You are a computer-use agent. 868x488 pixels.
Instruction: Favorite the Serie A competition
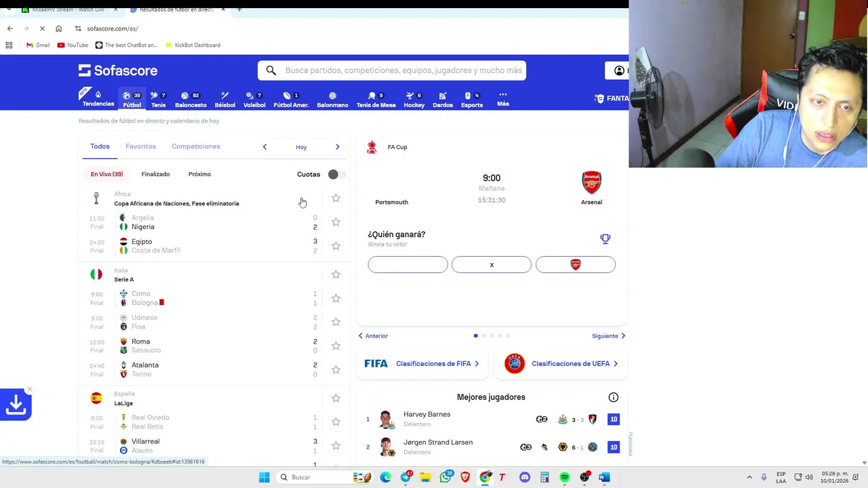click(336, 274)
